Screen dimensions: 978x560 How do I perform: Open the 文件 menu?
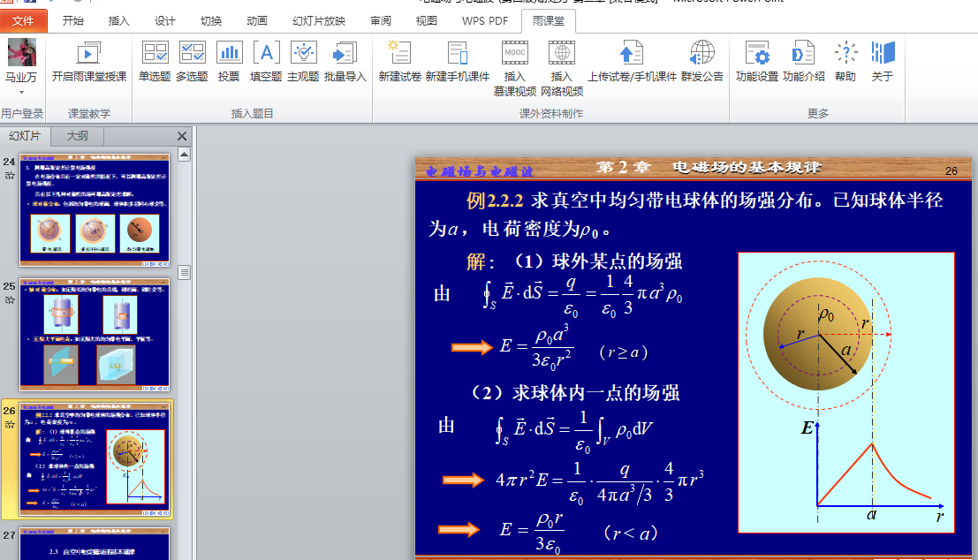coord(24,21)
